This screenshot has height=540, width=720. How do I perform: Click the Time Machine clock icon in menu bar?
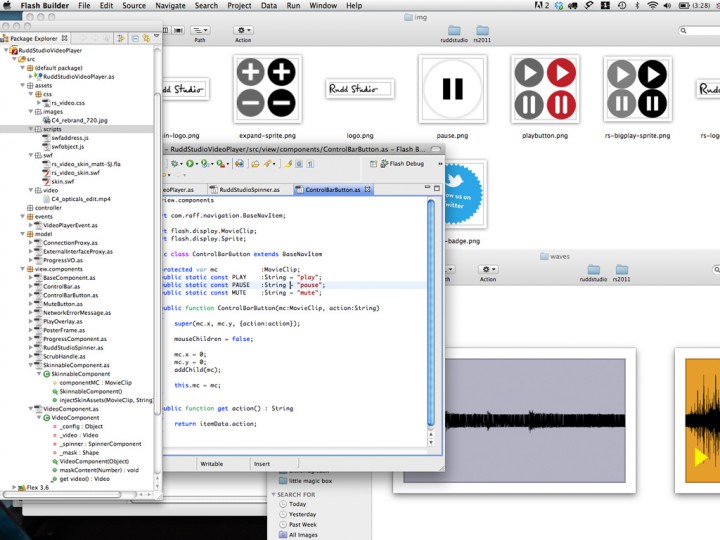point(622,6)
